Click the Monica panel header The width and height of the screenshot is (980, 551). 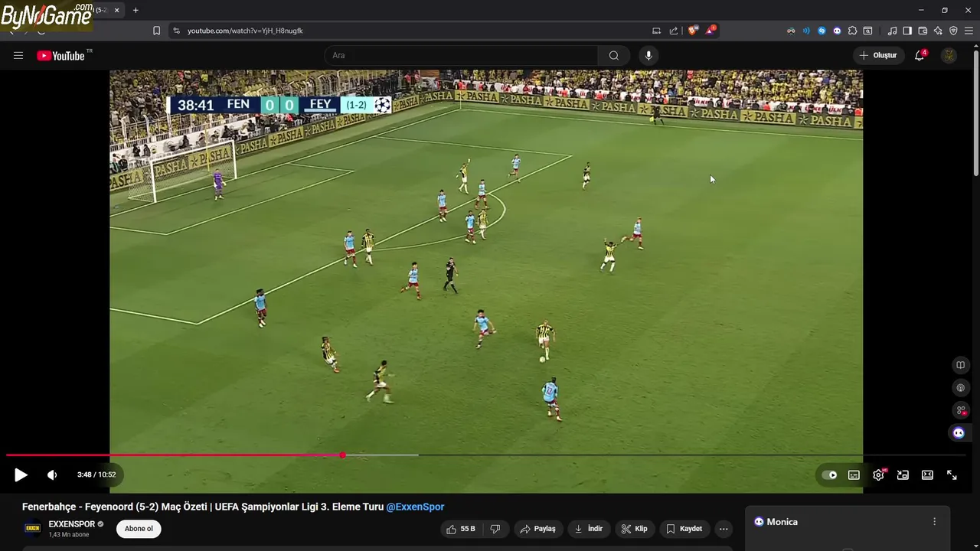(776, 522)
